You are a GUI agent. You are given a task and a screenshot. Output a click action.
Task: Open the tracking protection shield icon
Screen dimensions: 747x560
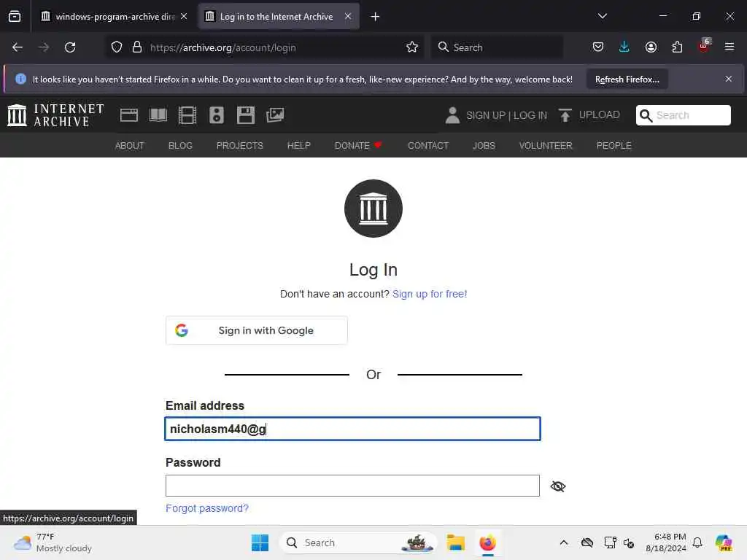click(x=117, y=47)
